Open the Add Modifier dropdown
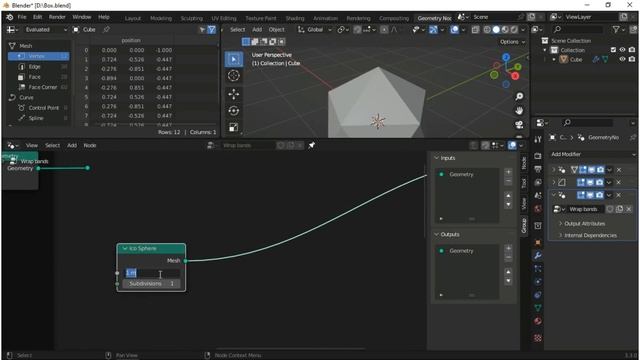 pos(593,154)
